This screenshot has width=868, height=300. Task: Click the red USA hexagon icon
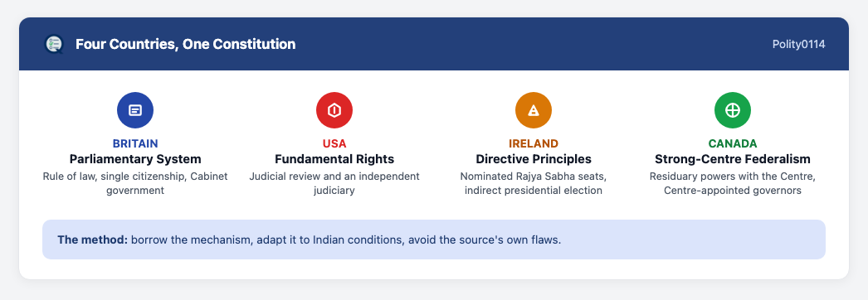(334, 110)
